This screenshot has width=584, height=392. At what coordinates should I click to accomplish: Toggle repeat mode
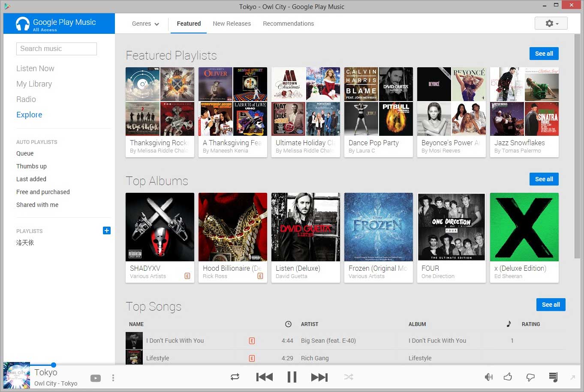[235, 377]
